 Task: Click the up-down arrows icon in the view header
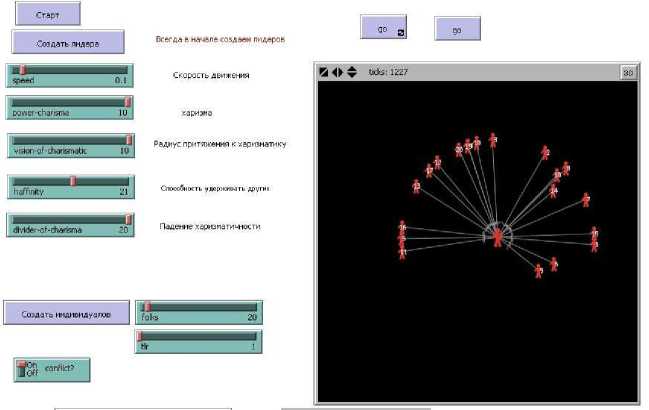352,72
